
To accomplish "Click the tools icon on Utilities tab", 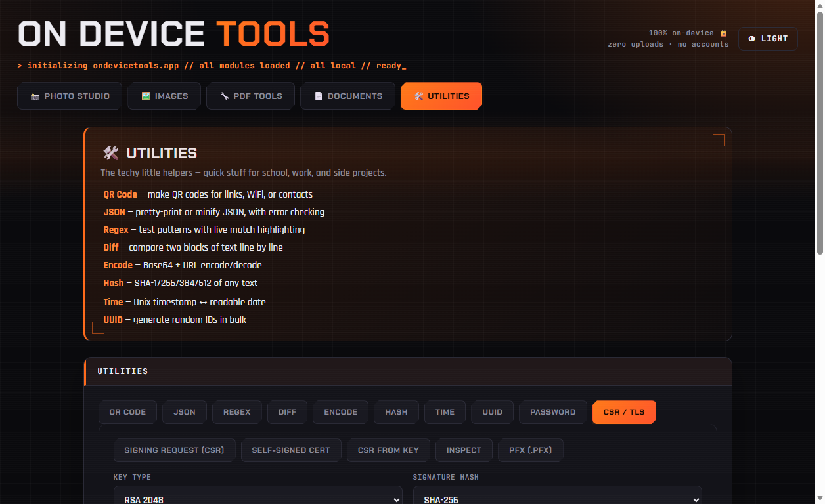I will pos(419,96).
